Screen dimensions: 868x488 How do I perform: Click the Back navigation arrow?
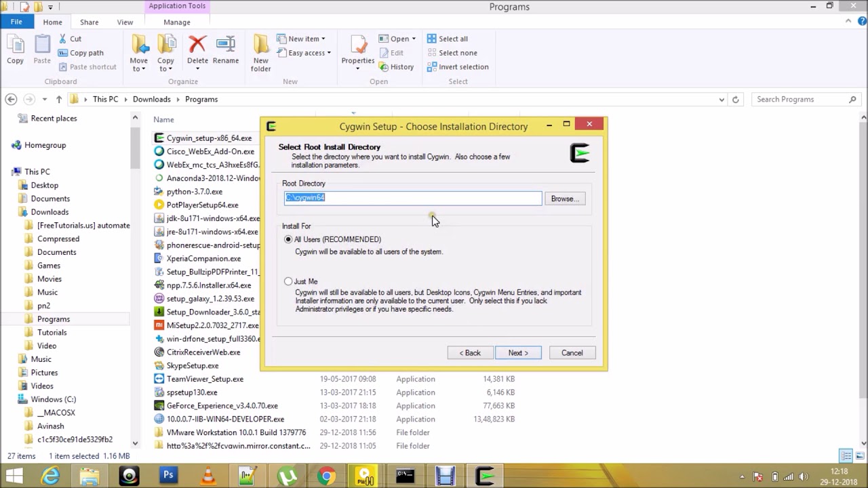point(11,99)
